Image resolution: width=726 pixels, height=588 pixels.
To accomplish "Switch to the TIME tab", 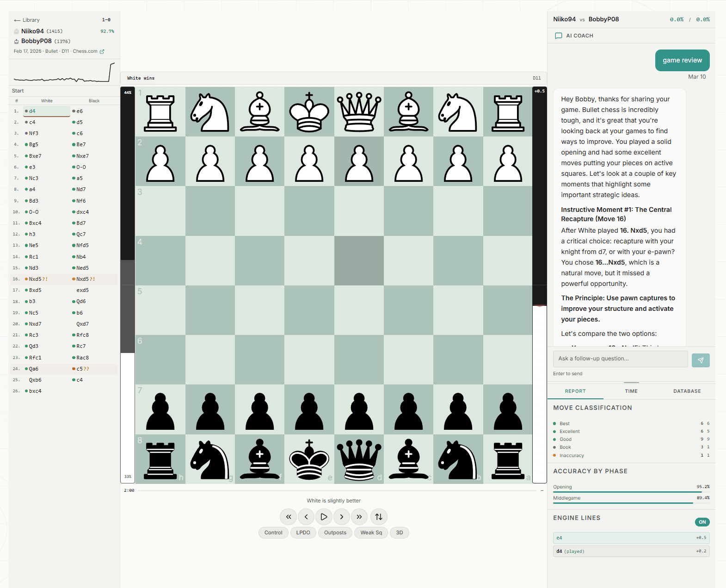I will pos(631,391).
